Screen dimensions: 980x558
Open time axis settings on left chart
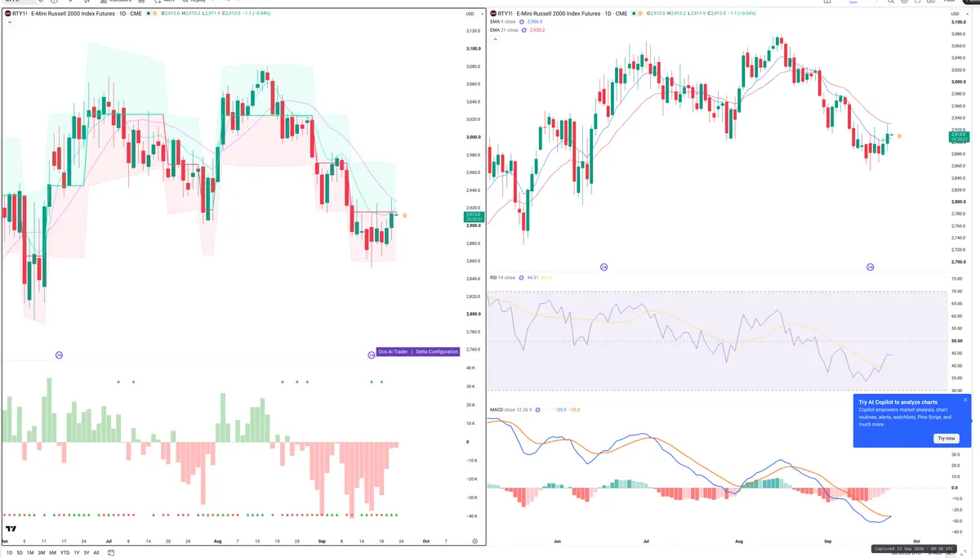(x=474, y=541)
